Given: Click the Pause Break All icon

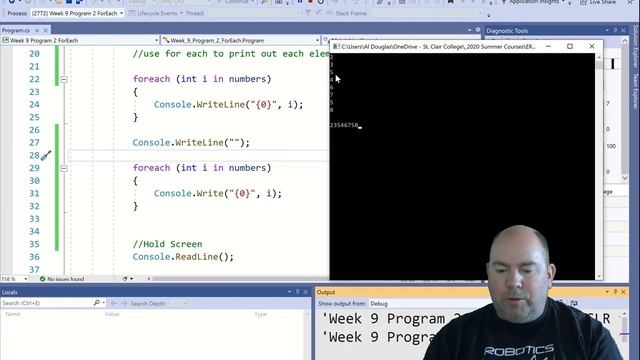Looking at the screenshot, I should [x=300, y=2].
